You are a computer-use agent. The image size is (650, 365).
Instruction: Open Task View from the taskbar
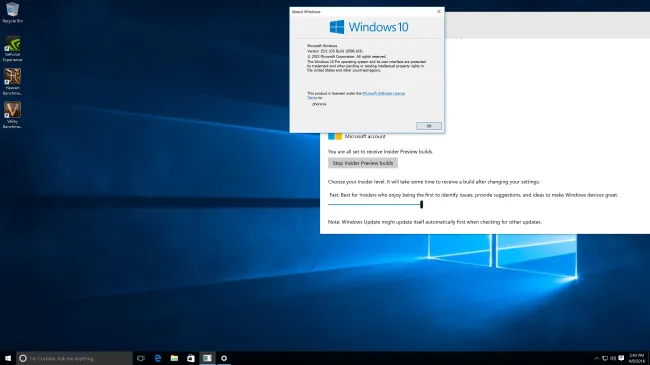(141, 358)
